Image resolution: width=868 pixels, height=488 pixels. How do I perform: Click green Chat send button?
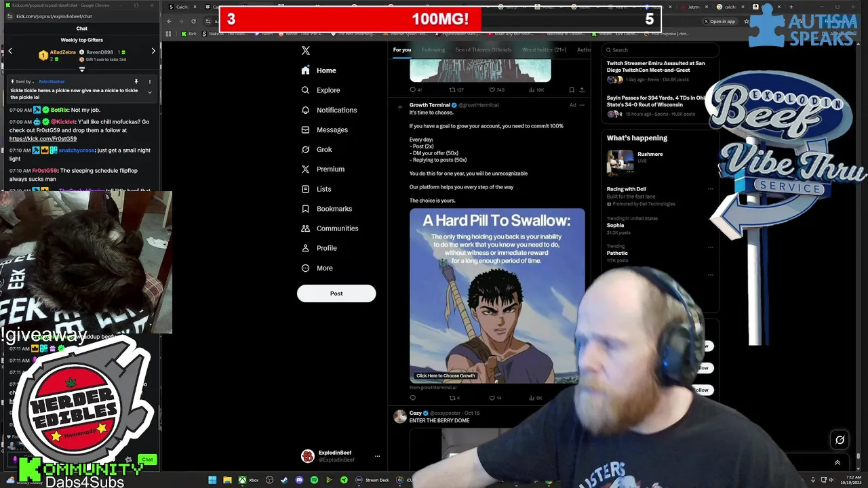(x=147, y=459)
